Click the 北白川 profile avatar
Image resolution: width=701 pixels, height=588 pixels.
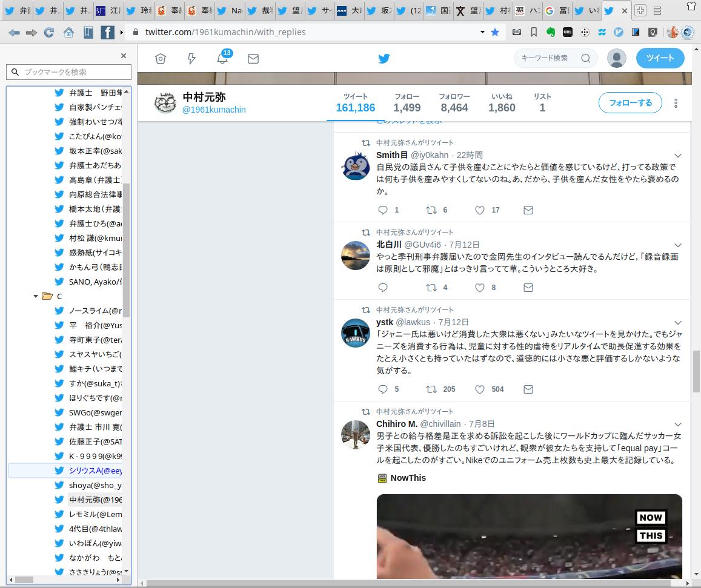pyautogui.click(x=356, y=256)
